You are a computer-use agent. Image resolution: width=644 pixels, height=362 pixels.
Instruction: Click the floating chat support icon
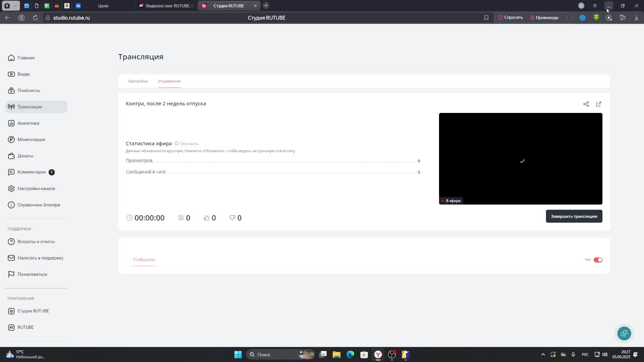tap(624, 333)
